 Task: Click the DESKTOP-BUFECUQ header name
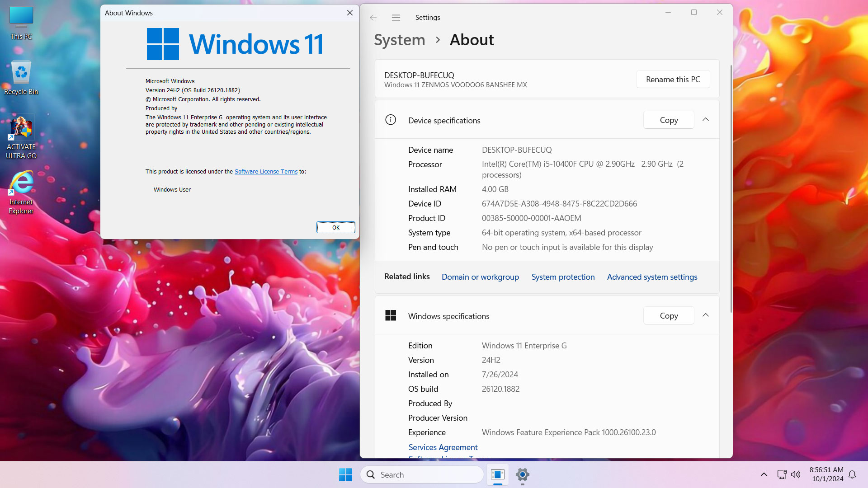pos(419,75)
